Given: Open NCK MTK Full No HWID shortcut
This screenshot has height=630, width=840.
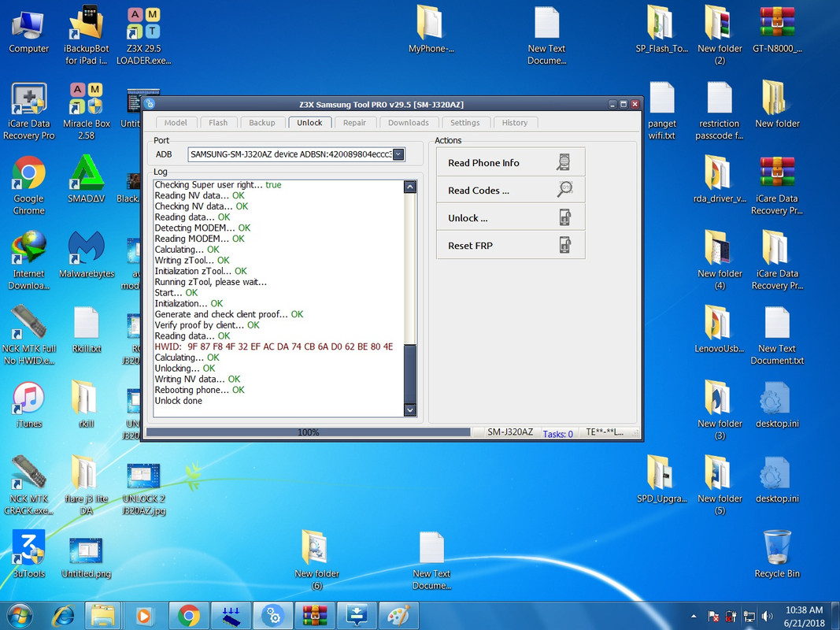Looking at the screenshot, I should (29, 335).
